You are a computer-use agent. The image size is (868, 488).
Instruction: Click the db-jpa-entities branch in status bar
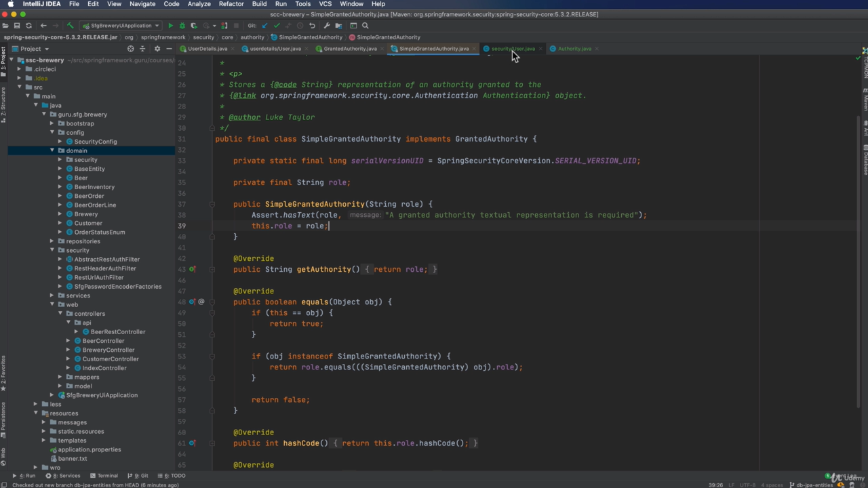click(814, 485)
